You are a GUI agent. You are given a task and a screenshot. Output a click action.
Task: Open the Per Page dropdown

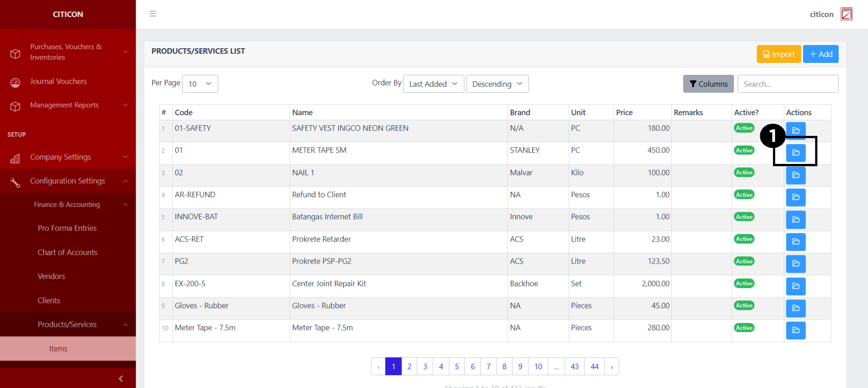(x=200, y=84)
